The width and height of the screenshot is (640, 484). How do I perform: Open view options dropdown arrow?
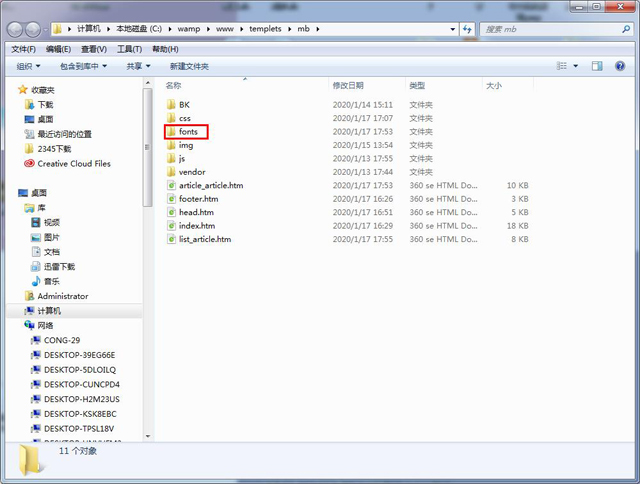tap(576, 66)
